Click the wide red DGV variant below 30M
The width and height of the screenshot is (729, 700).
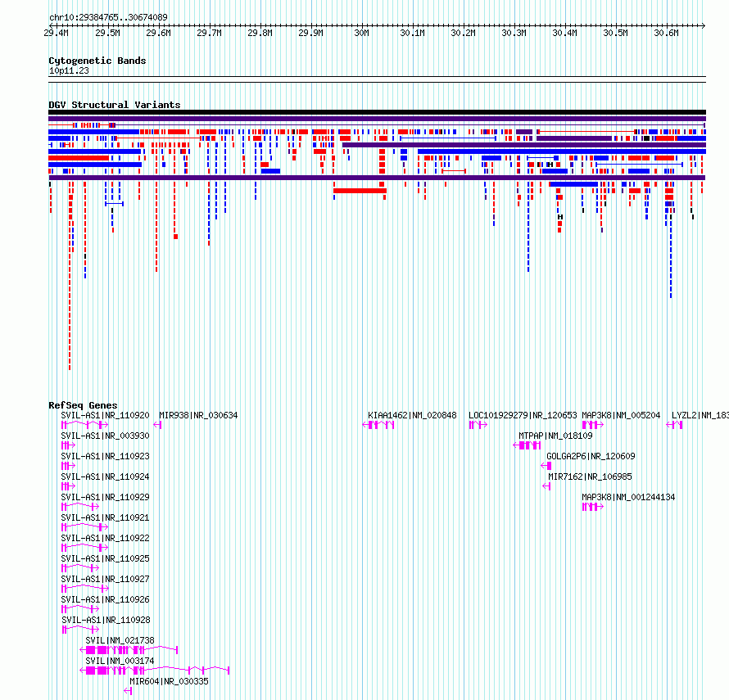360,191
